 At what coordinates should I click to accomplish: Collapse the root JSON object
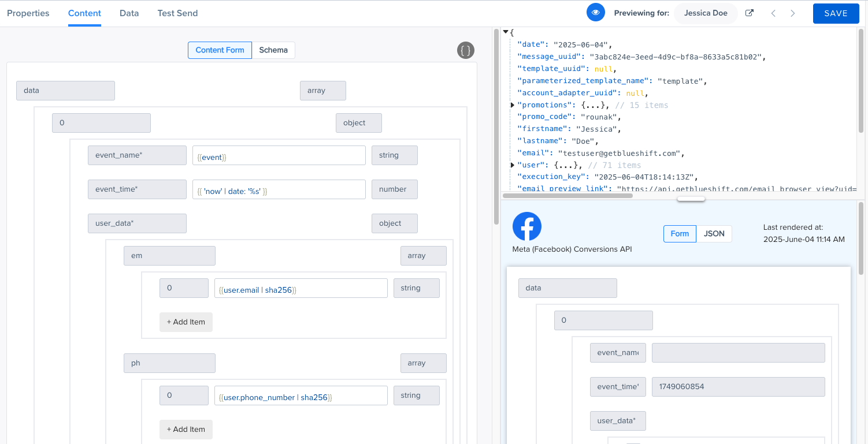click(506, 32)
